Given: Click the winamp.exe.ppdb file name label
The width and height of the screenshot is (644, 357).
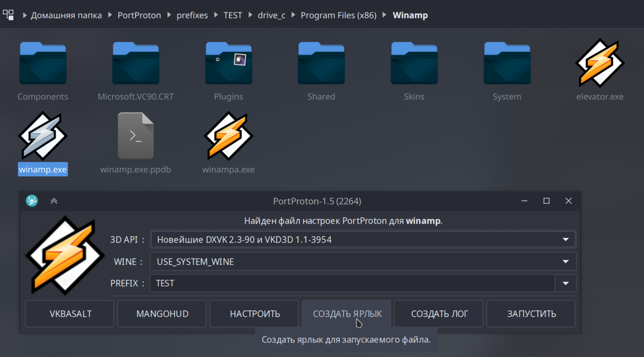Looking at the screenshot, I should (135, 170).
